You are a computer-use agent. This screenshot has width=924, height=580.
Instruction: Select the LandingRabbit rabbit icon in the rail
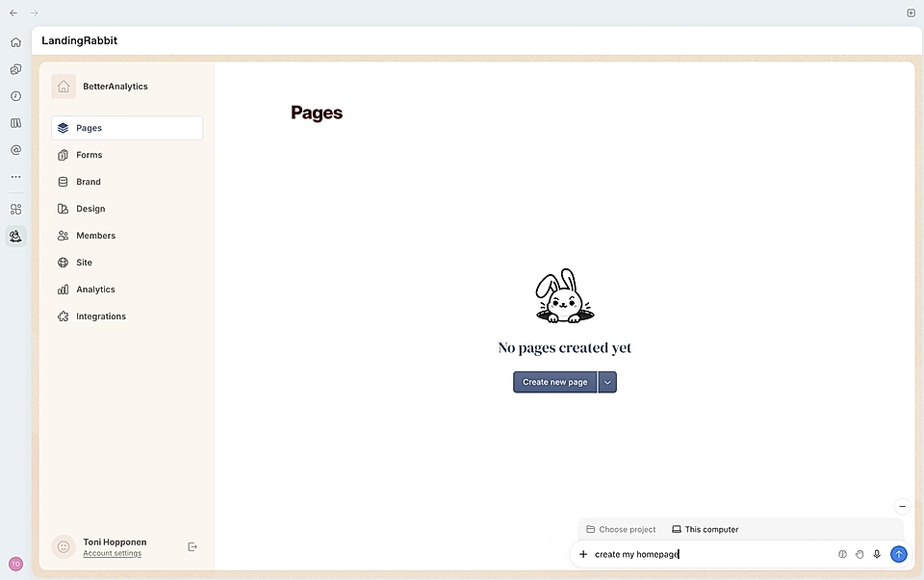pyautogui.click(x=16, y=236)
